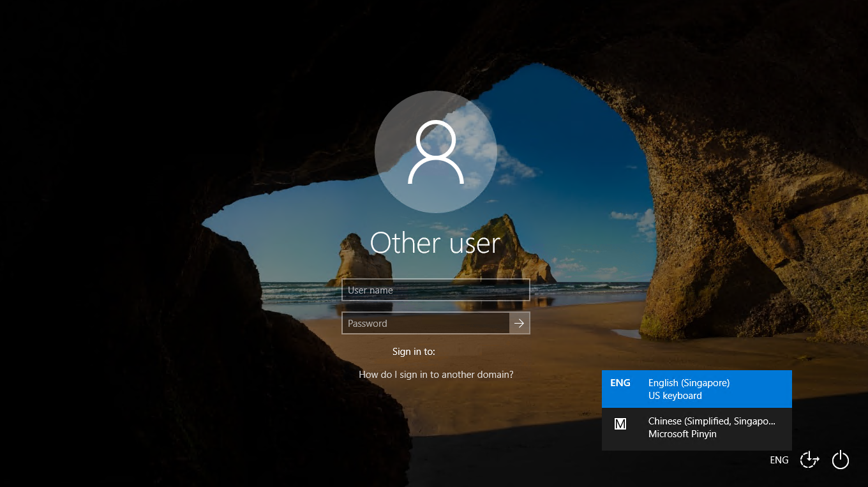Screen dimensions: 868x487
Task: Click the power symbol at bottom right
Action: pyautogui.click(x=841, y=460)
